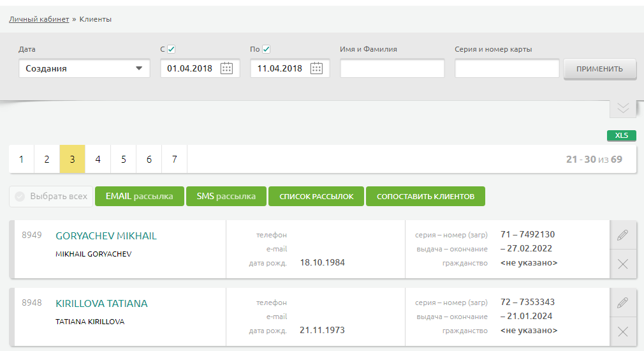This screenshot has height=351, width=644.
Task: Delete Kirillova Tatiana client record
Action: click(623, 331)
